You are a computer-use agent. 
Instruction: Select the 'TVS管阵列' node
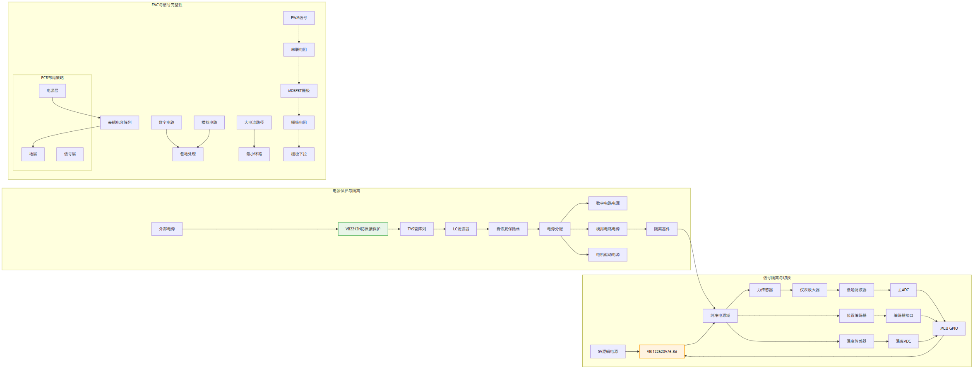(417, 229)
